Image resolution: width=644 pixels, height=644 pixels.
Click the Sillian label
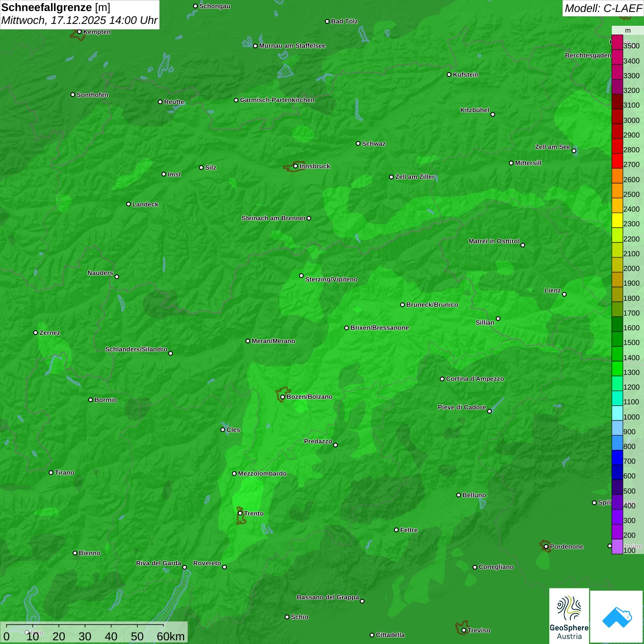coord(485,322)
